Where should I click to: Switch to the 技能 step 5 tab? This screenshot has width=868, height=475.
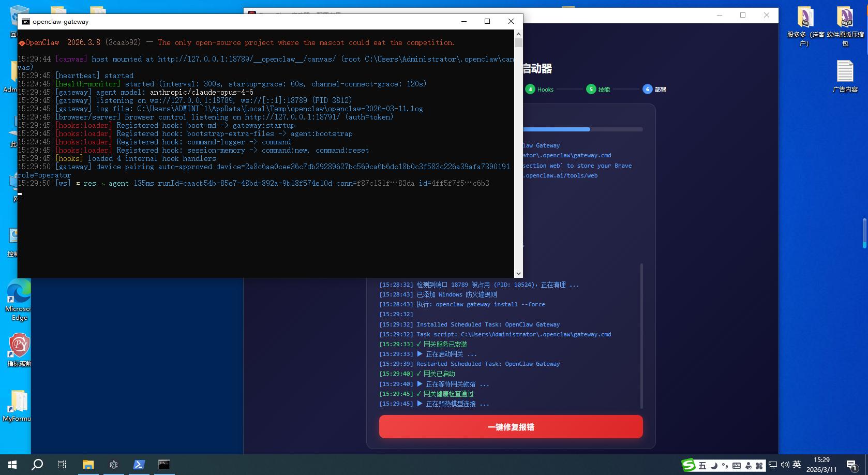point(598,90)
